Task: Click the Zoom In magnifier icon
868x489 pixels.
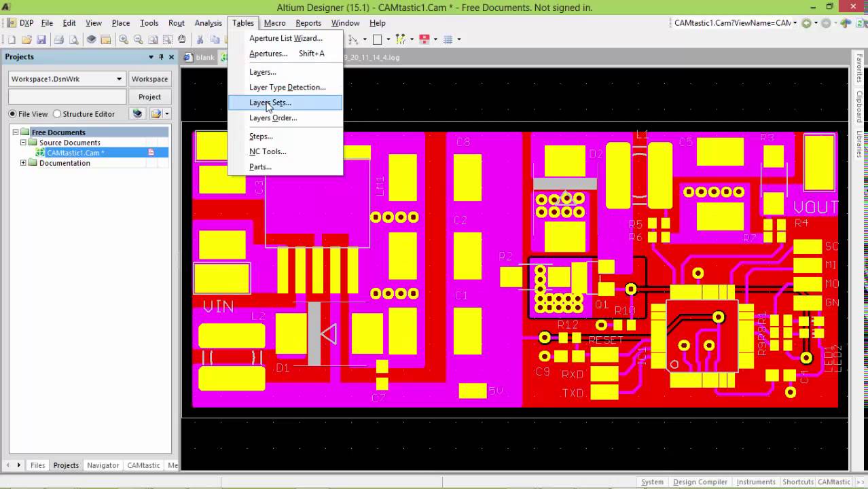Action: [124, 39]
